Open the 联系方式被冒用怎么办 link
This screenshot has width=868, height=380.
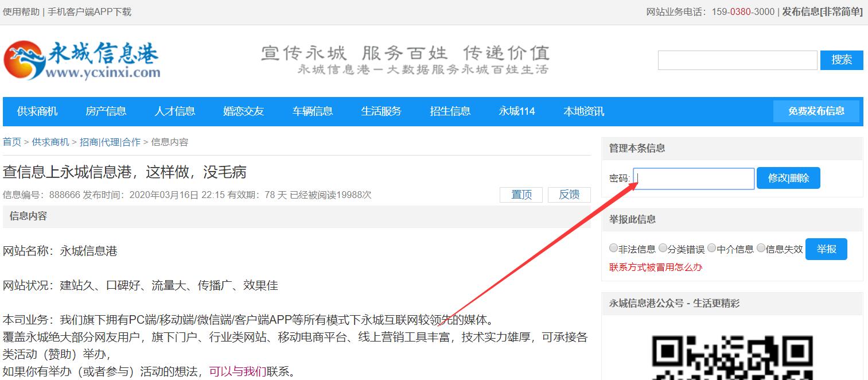click(656, 267)
